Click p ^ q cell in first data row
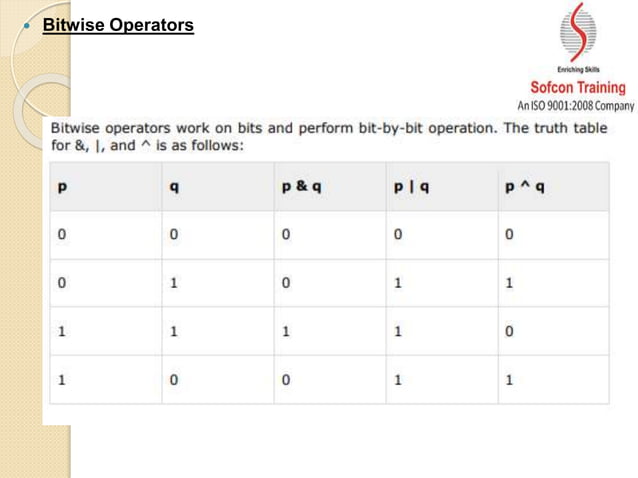 (x=553, y=235)
